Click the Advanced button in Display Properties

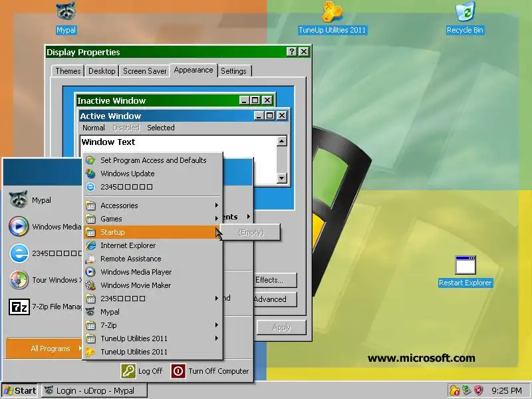pos(275,299)
